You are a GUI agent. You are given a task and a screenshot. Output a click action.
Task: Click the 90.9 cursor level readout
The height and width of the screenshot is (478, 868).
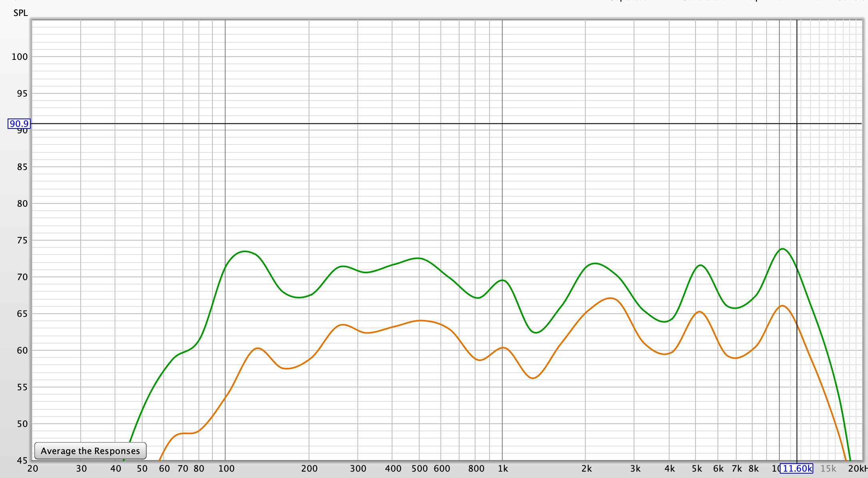pos(19,124)
